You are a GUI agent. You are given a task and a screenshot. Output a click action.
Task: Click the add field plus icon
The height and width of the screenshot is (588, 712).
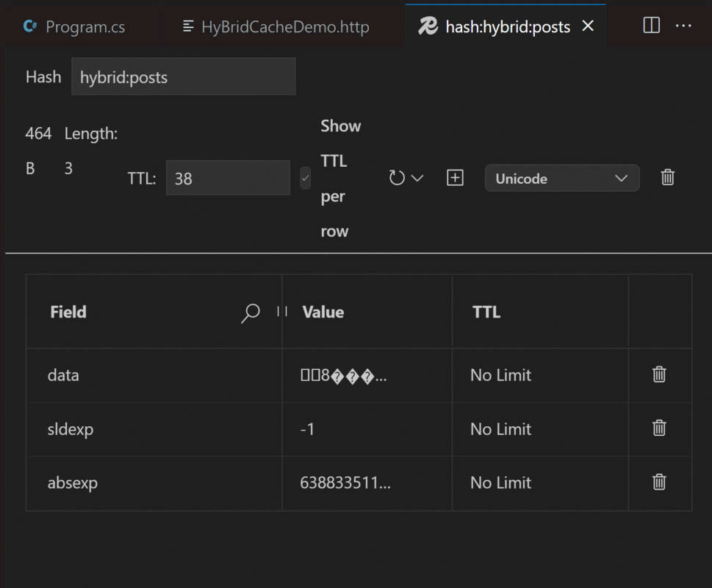click(x=455, y=178)
